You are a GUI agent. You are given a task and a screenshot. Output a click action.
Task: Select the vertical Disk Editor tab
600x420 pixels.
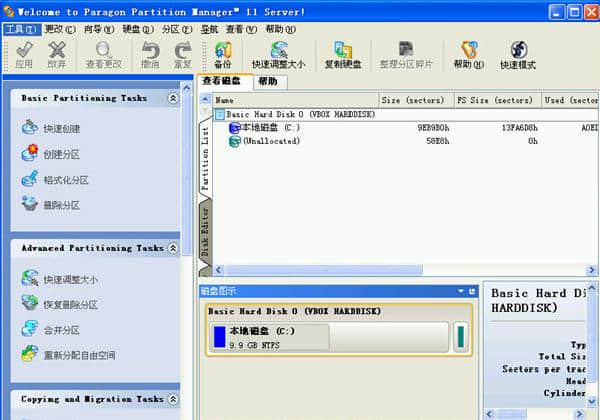[x=205, y=231]
